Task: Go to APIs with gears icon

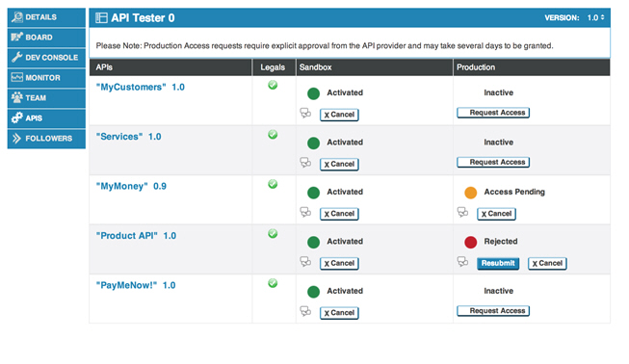Action: click(46, 118)
